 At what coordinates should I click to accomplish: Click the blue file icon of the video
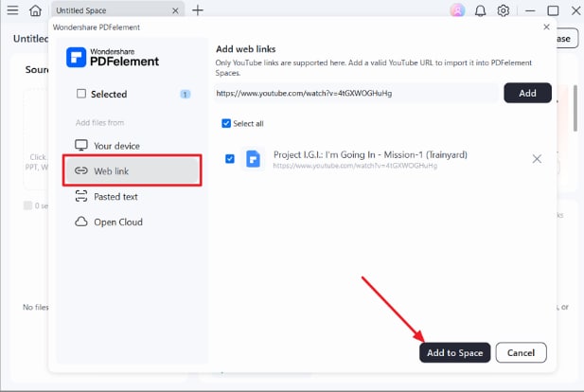pos(254,159)
